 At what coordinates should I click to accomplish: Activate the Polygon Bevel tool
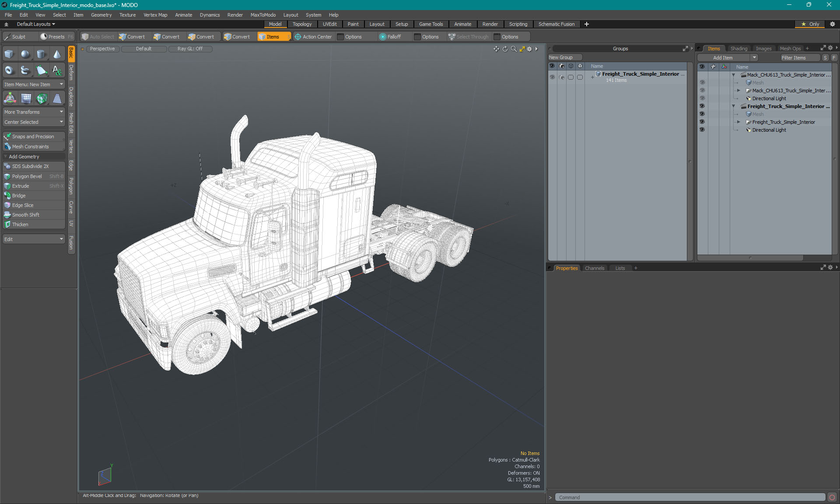click(34, 176)
